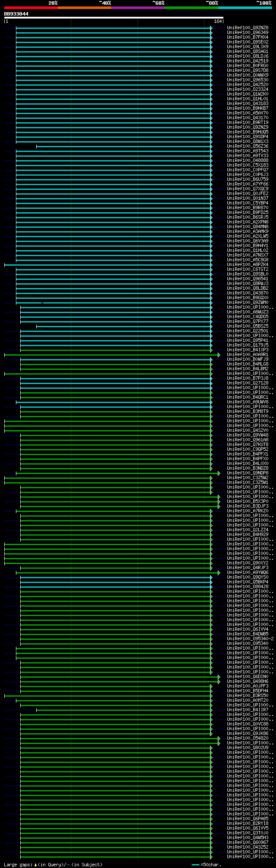
Task: Click the green alignment bar of UniRef100_A0A9R1
Action: click(x=112, y=355)
